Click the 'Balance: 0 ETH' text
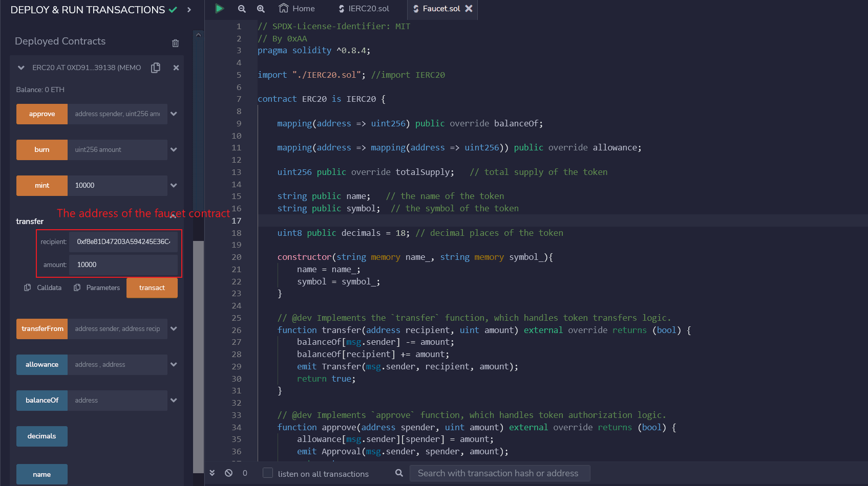Screen dimensions: 868x486 click(40, 90)
